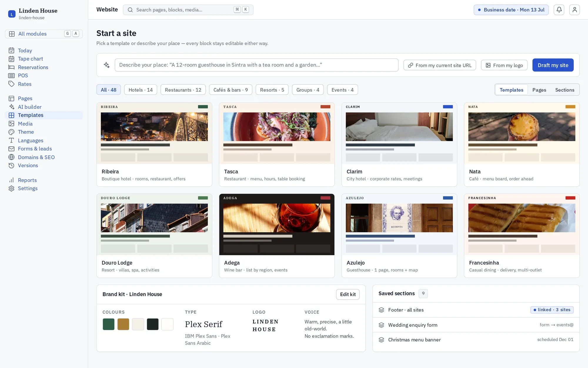The image size is (588, 368).
Task: Click the sparkle icon beside the describe field
Action: click(x=107, y=65)
